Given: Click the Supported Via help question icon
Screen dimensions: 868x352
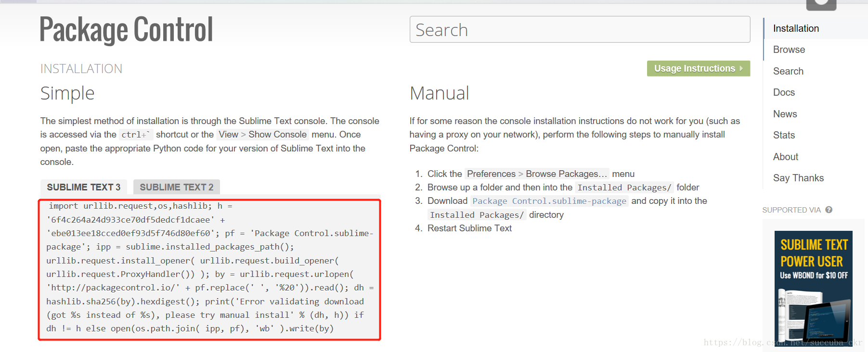Looking at the screenshot, I should click(x=829, y=210).
